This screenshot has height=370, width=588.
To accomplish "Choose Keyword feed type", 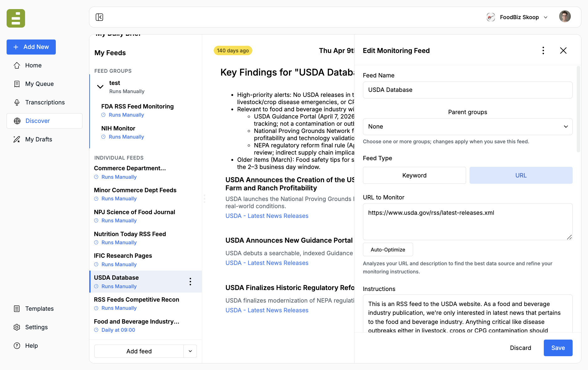I will [x=414, y=175].
